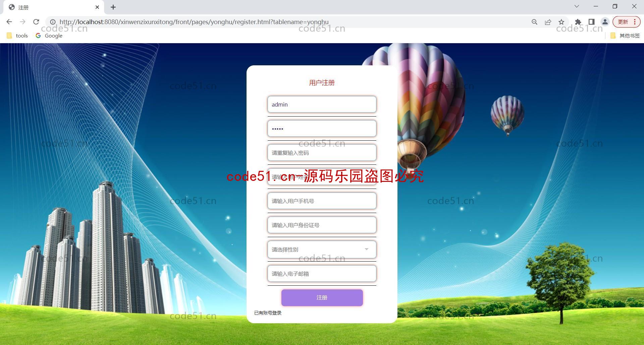
Task: Submit with the purple 注册 button
Action: tap(322, 297)
